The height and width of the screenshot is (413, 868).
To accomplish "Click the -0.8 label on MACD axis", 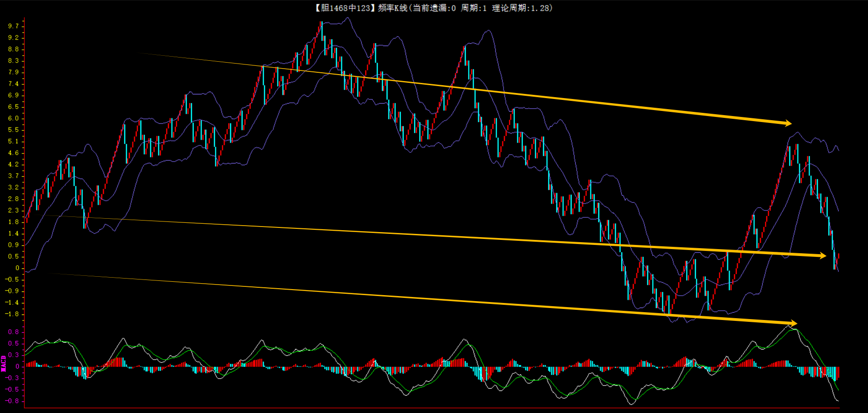I will tap(12, 401).
